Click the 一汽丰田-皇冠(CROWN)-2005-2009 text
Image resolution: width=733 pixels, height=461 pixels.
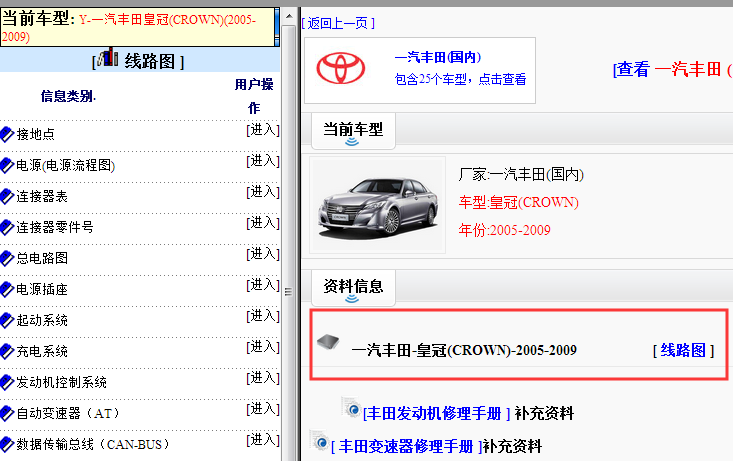point(464,350)
